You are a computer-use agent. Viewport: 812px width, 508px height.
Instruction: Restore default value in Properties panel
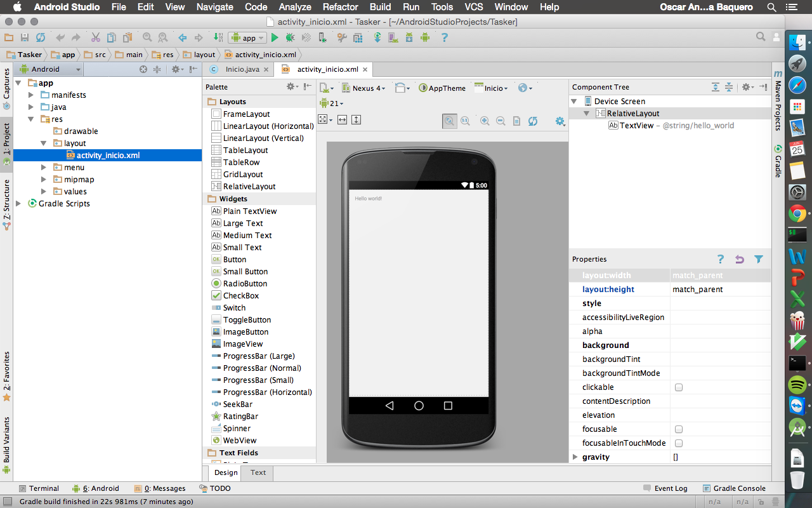coord(740,259)
